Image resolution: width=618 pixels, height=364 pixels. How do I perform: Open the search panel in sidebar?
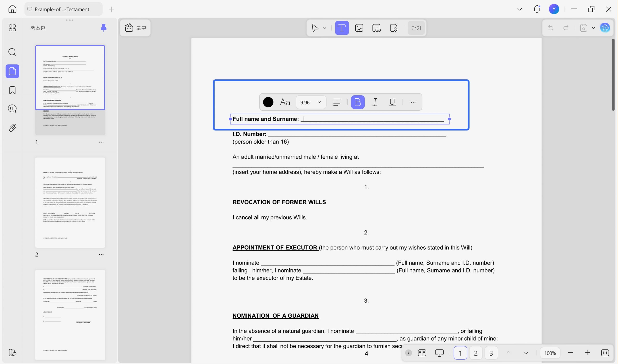click(12, 52)
